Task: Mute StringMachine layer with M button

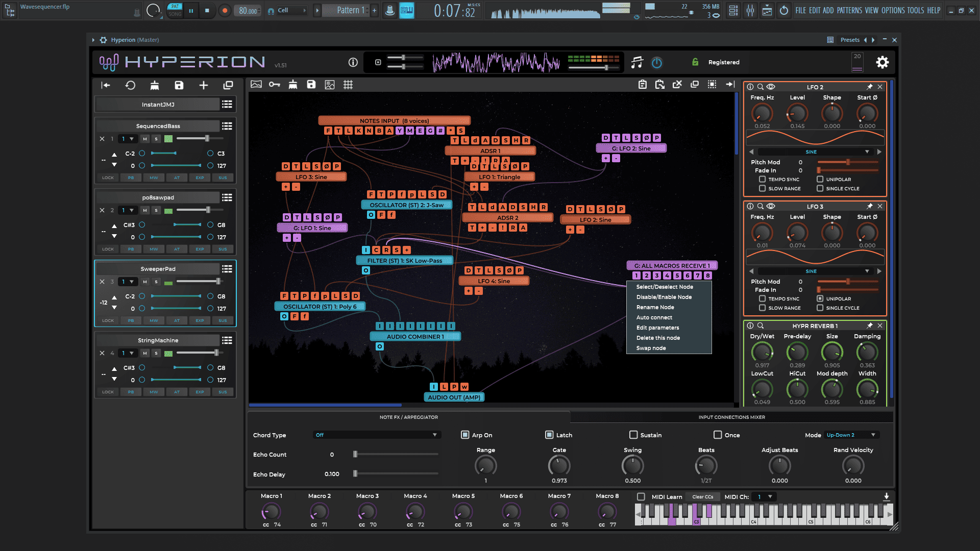Action: (145, 353)
